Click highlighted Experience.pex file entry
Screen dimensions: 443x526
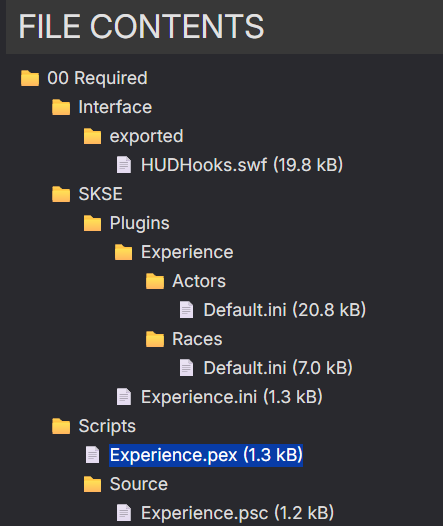[206, 455]
